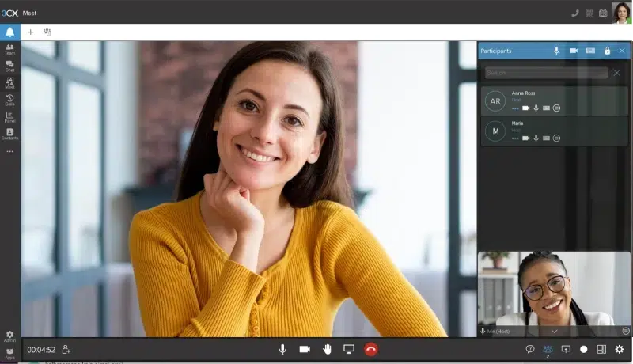Open meeting settings gear icon

pos(620,349)
